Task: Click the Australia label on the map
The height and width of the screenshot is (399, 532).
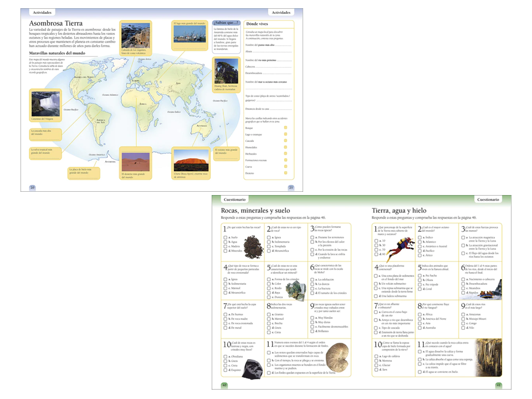Action: pyautogui.click(x=202, y=126)
